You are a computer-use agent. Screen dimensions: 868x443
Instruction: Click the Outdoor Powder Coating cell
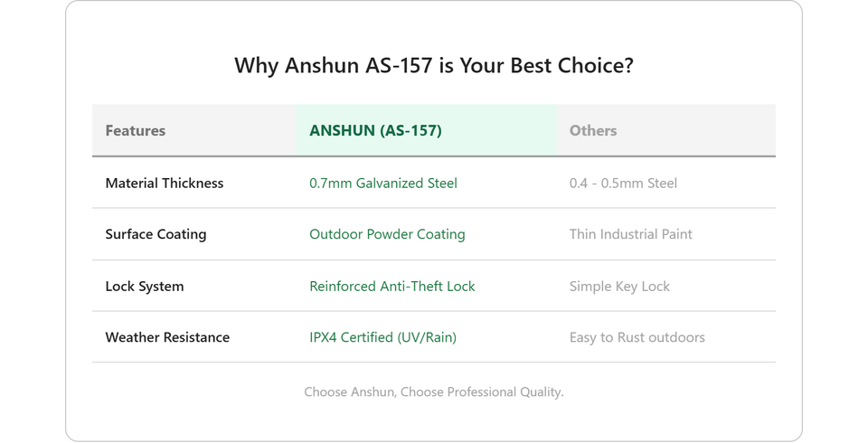pyautogui.click(x=387, y=234)
